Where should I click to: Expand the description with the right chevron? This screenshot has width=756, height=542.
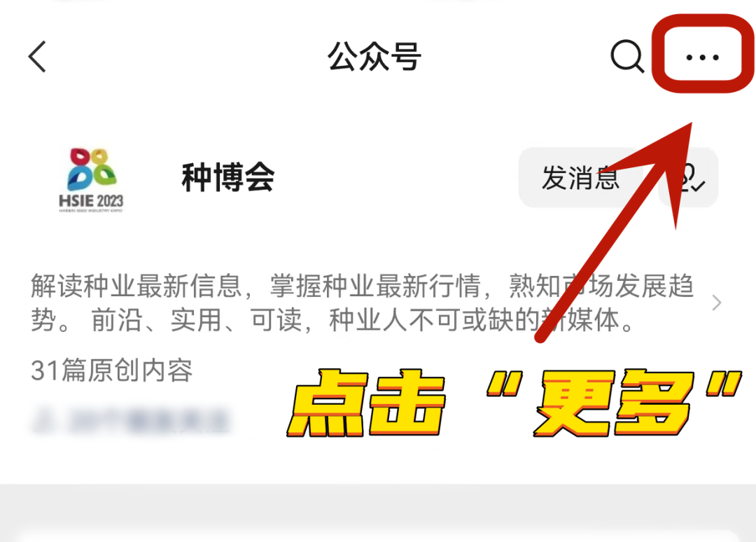point(717,303)
